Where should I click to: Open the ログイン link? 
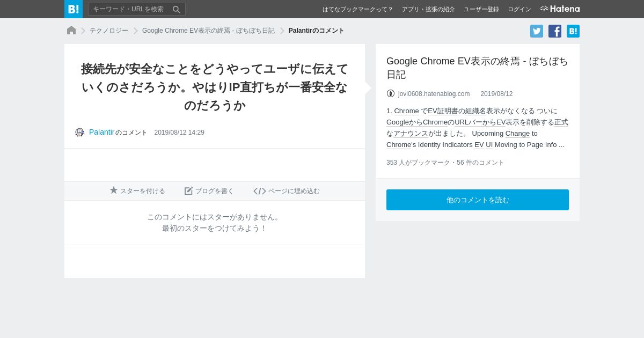click(519, 9)
